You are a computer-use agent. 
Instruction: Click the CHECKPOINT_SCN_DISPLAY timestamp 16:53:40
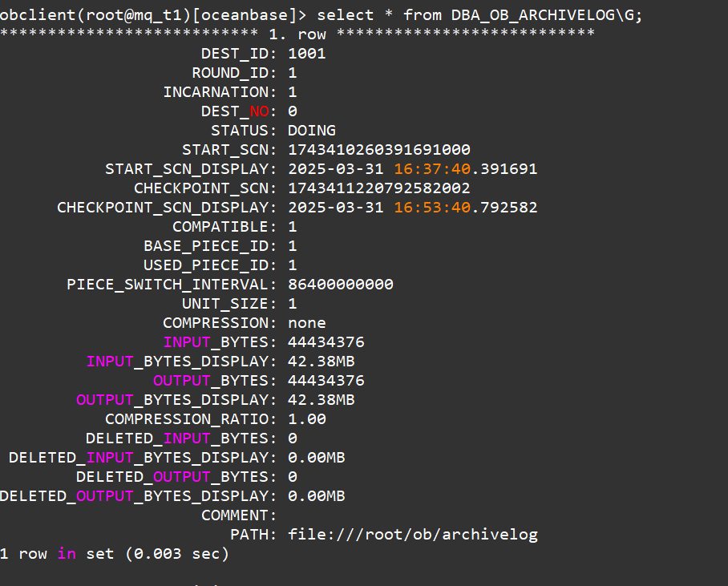[x=432, y=208]
